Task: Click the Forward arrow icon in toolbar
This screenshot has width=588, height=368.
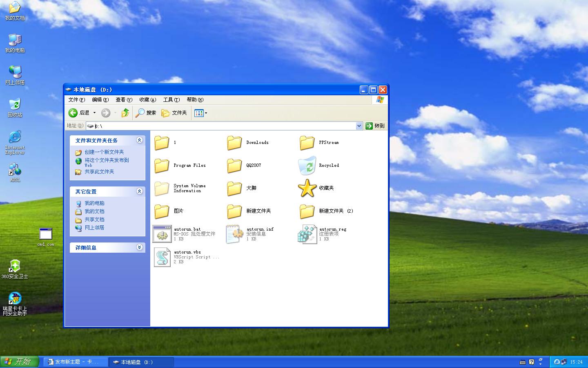Action: [x=106, y=113]
